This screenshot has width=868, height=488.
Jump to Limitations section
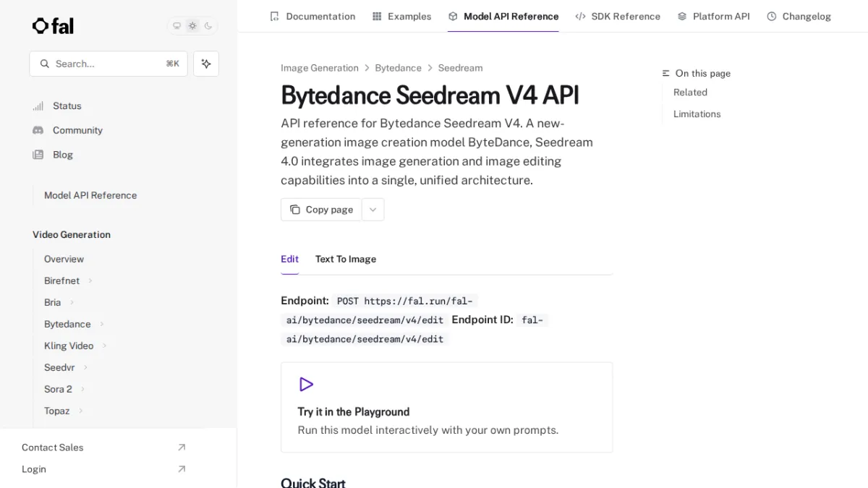[697, 114]
